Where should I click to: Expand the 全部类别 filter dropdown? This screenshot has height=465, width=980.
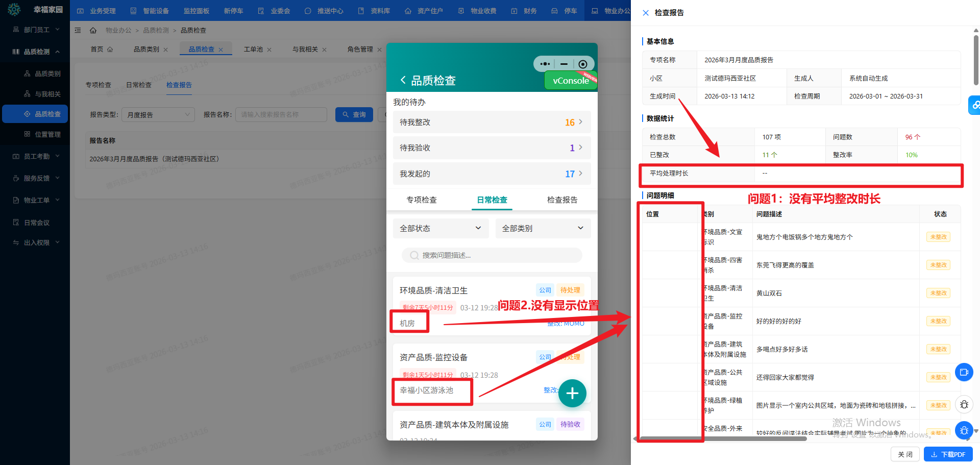click(543, 228)
